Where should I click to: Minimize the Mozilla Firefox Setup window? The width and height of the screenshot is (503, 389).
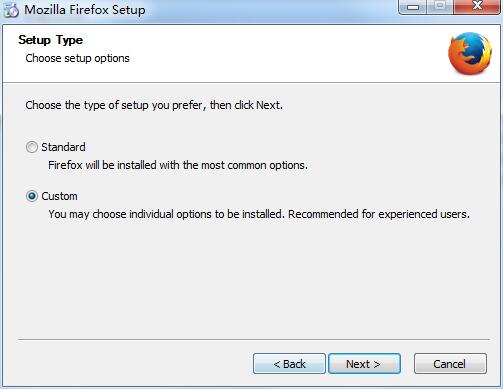(413, 6)
